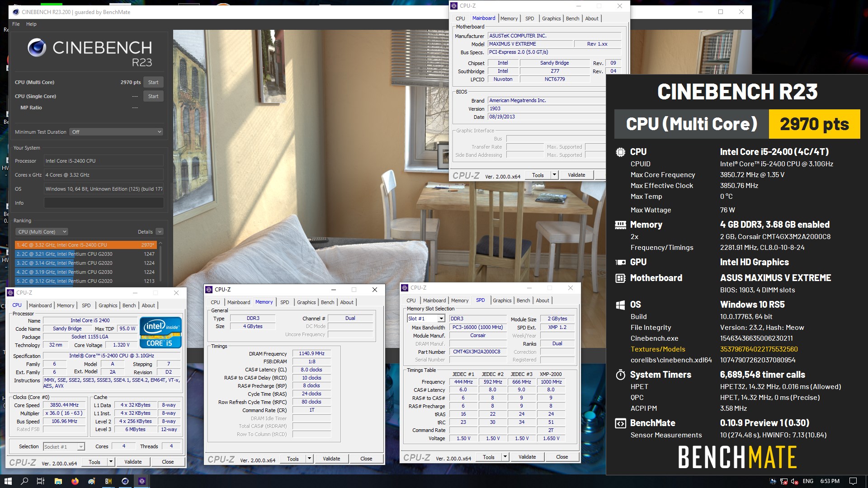Click the System Timers stopwatch icon
The height and width of the screenshot is (488, 868).
621,375
